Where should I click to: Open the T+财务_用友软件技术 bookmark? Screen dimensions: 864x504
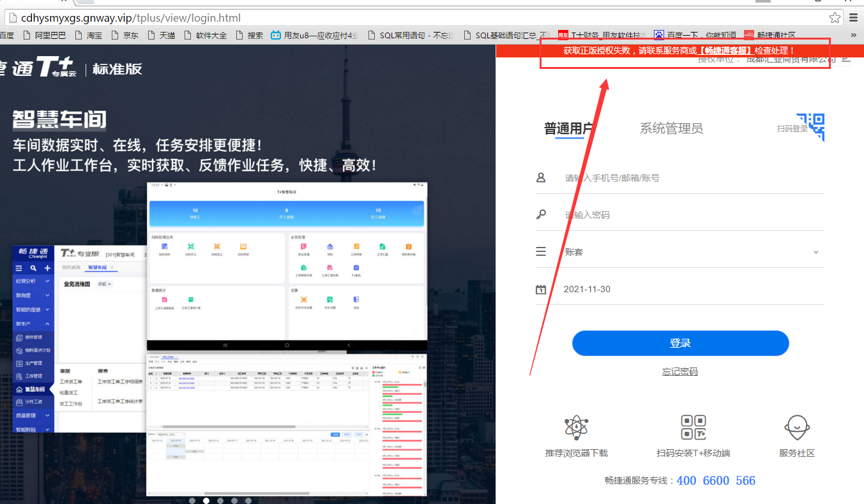point(602,35)
